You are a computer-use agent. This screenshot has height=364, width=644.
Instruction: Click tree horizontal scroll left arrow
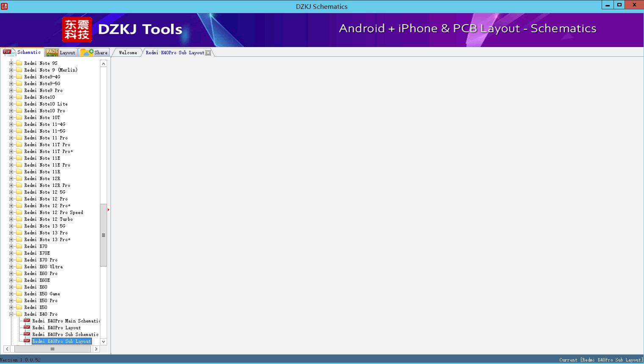(7, 349)
